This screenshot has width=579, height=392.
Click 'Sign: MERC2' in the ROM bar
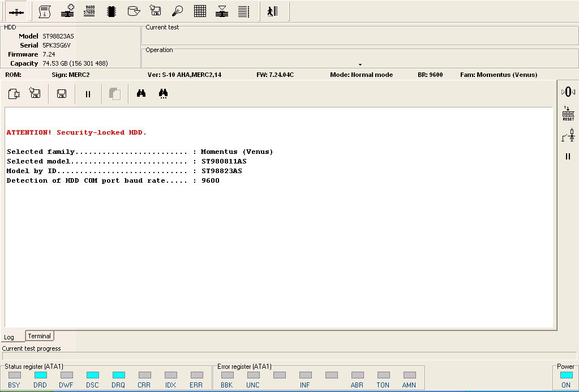point(71,75)
